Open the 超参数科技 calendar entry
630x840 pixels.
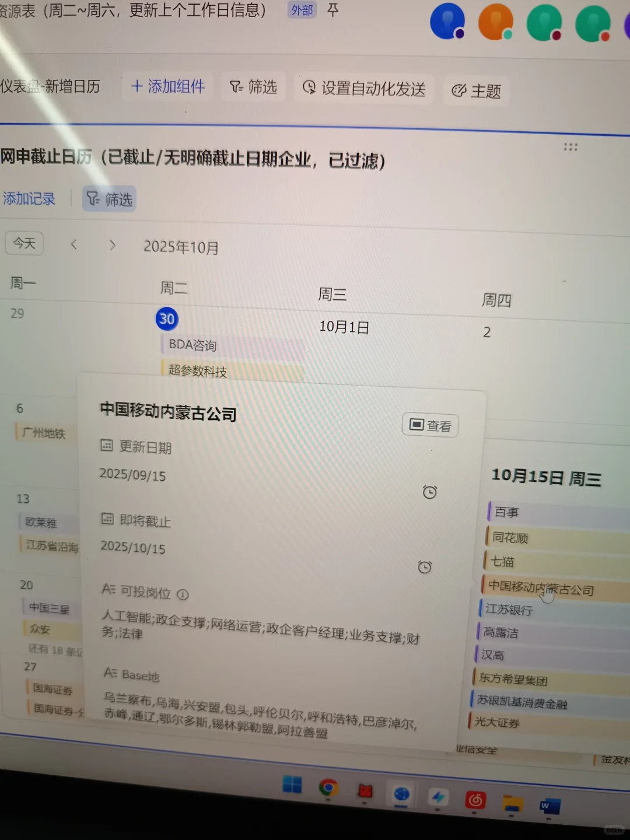click(233, 370)
